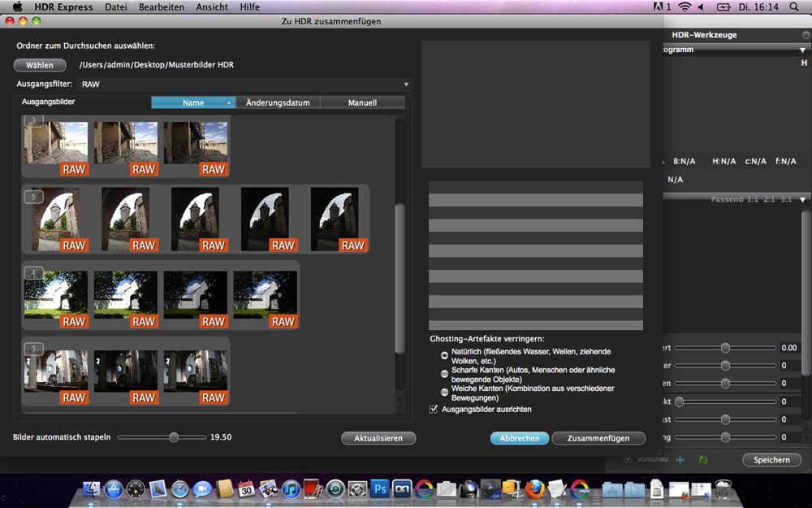Click Speichern in the HDR-Werkzeuge panel
The width and height of the screenshot is (812, 508).
(x=771, y=460)
